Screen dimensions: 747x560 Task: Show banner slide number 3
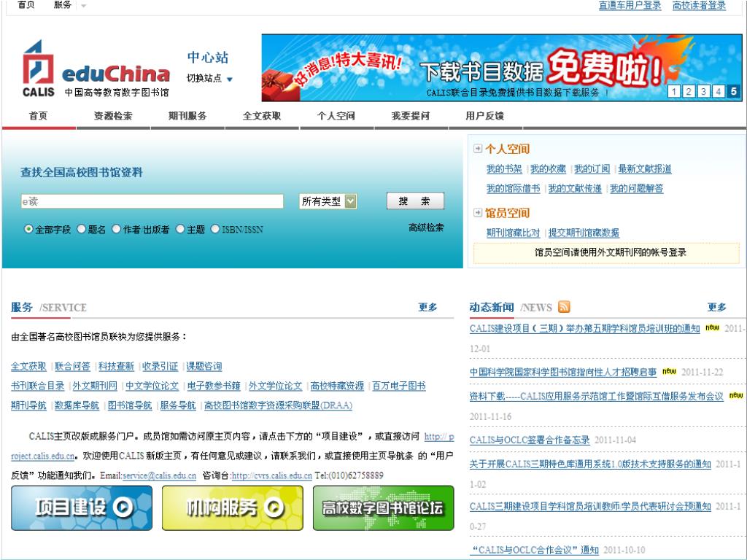[x=704, y=91]
